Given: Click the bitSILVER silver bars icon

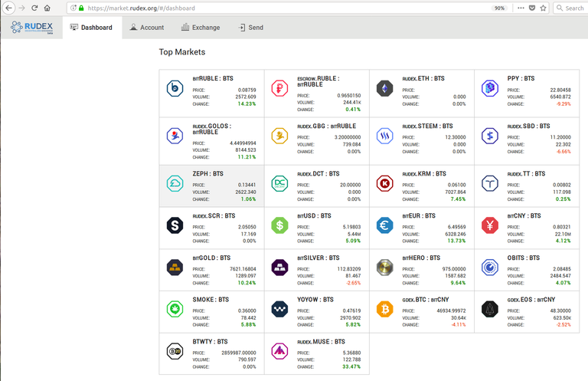Looking at the screenshot, I should (279, 268).
